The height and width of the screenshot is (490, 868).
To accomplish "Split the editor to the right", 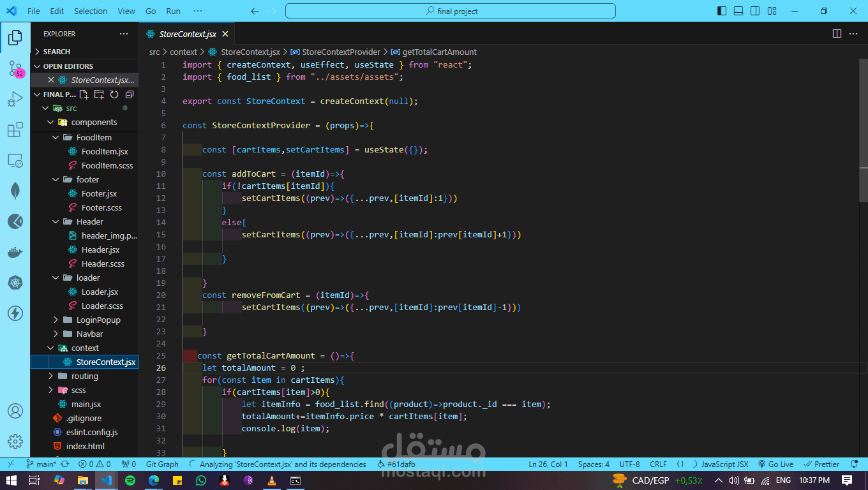I will (x=837, y=34).
